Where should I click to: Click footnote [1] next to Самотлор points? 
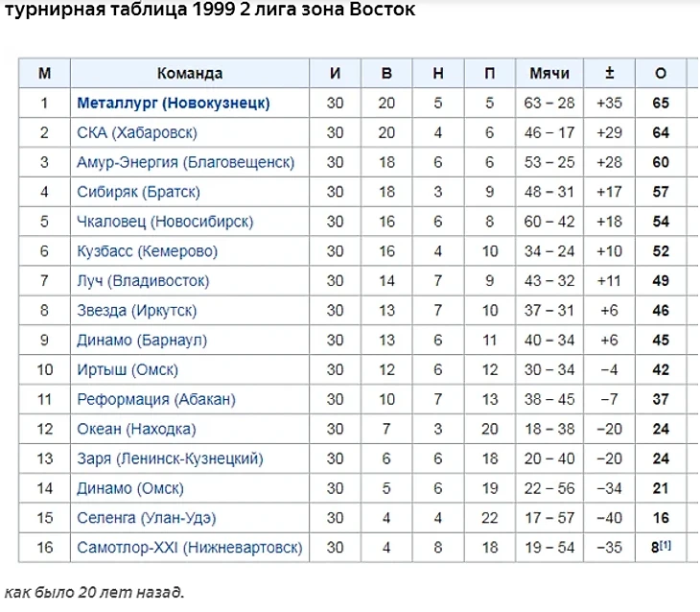665,545
